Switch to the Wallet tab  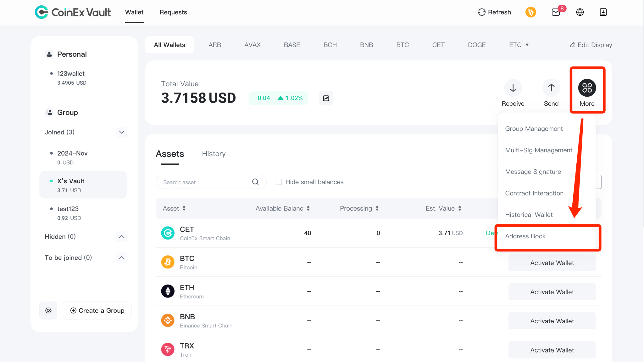[134, 12]
